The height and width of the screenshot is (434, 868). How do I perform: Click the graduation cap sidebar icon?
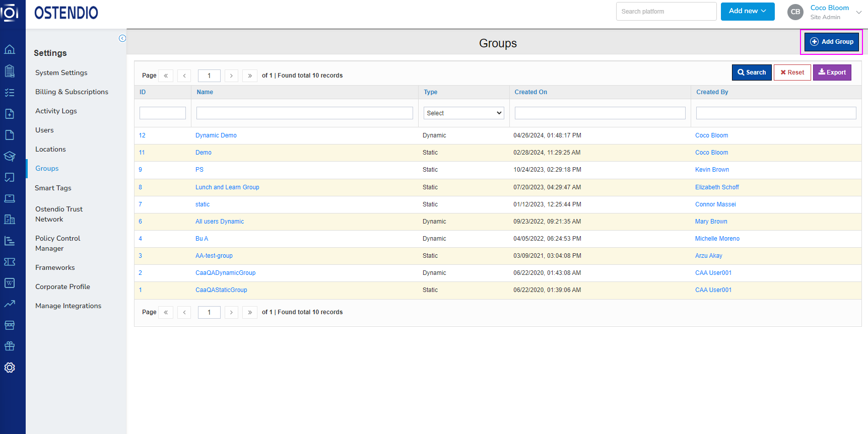pyautogui.click(x=10, y=156)
